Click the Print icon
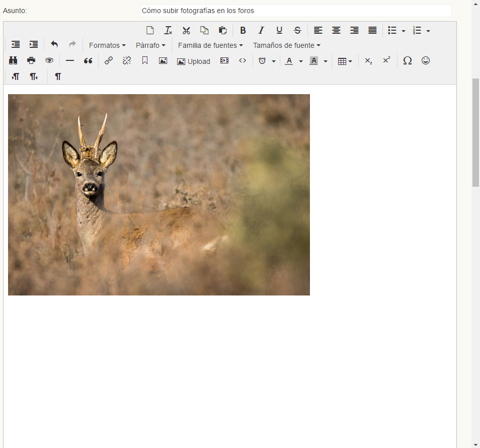Screen dimensions: 480x448 tap(31, 60)
